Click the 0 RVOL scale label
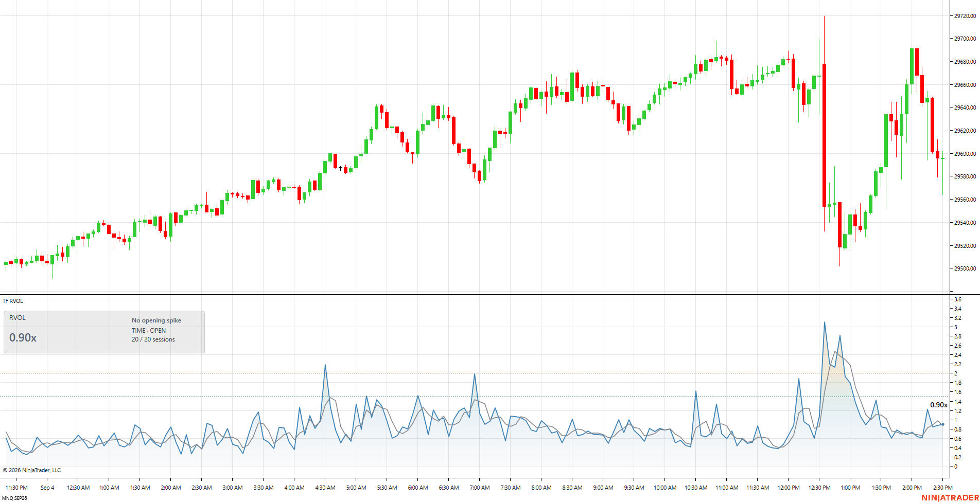 tap(956, 466)
